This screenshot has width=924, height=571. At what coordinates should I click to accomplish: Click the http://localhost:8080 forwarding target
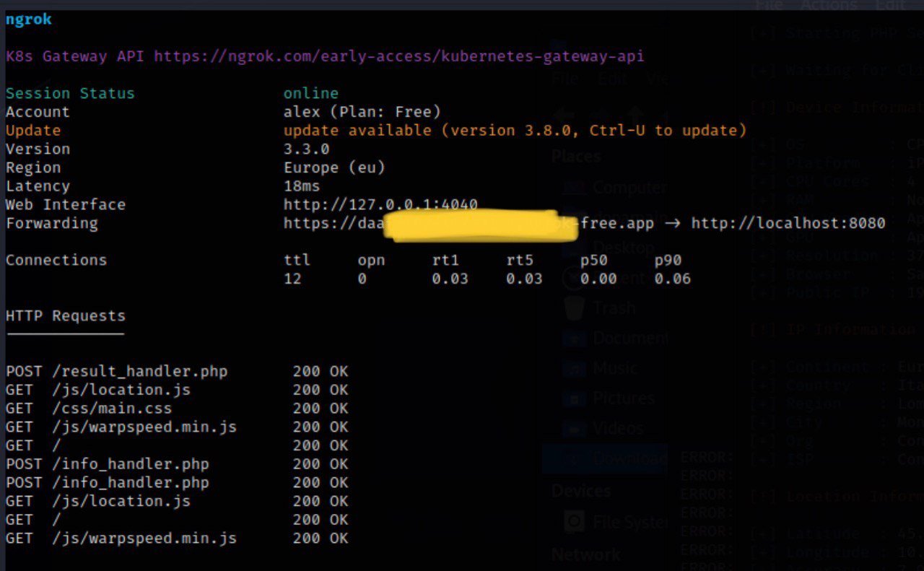pyautogui.click(x=788, y=223)
